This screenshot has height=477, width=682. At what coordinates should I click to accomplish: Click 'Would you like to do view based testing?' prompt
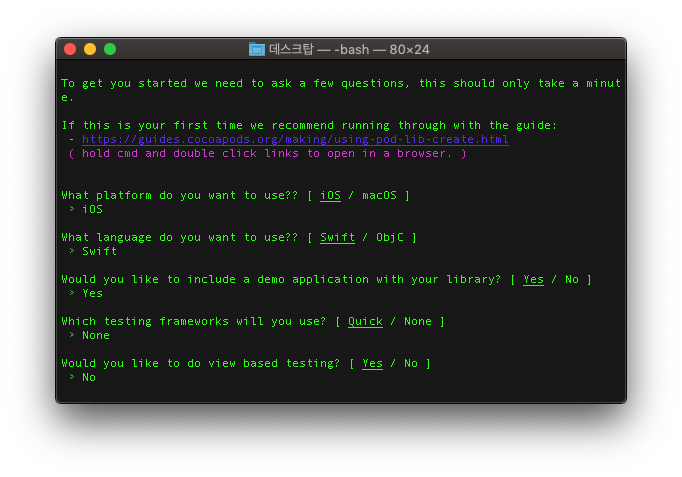coord(201,364)
